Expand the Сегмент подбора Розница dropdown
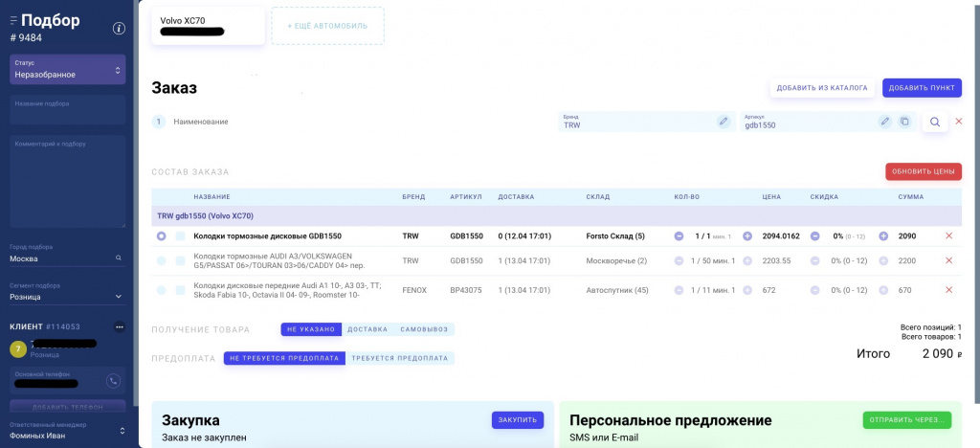Viewport: 980px width, 448px height. (x=67, y=297)
